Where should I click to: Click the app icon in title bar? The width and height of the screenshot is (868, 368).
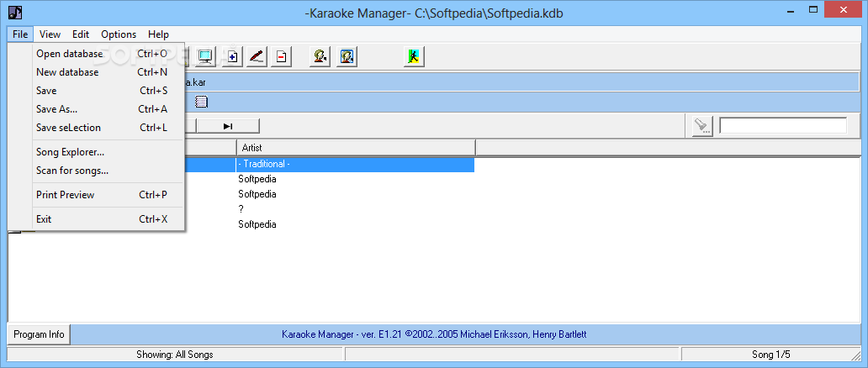click(15, 11)
